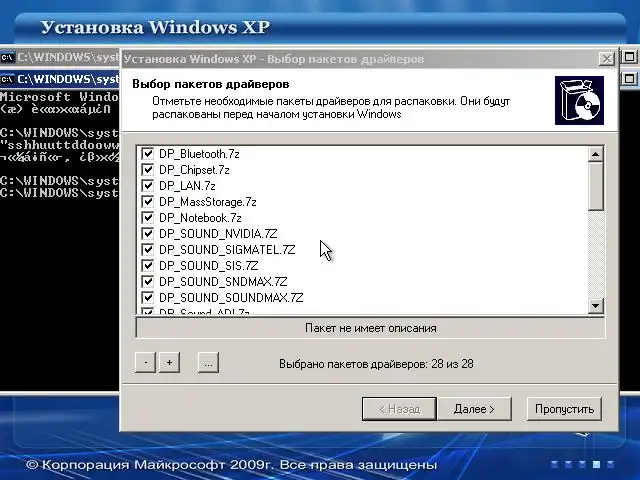This screenshot has width=640, height=480.
Task: Close the driver pack selection dialog
Action: pyautogui.click(x=607, y=59)
